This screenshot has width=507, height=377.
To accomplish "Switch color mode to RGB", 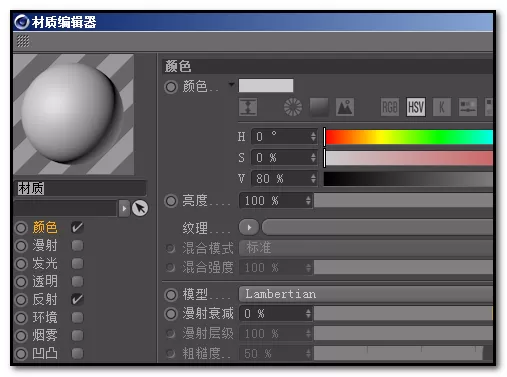I will pos(390,107).
